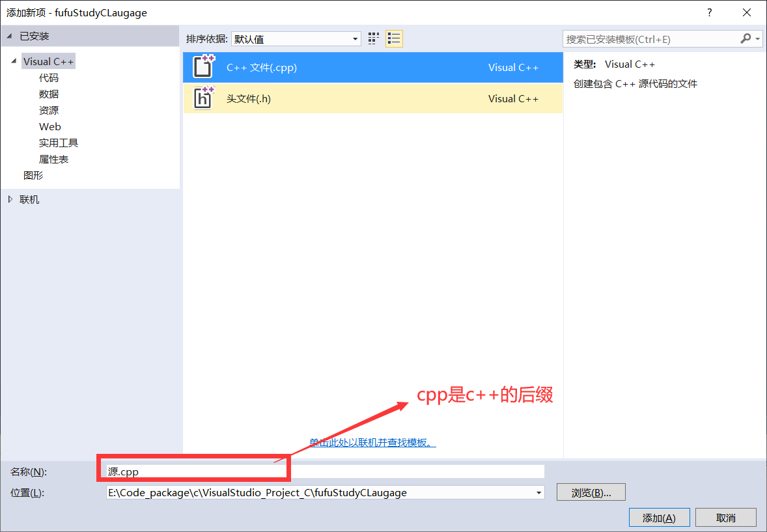Select the header file (.h) template icon

[x=203, y=98]
